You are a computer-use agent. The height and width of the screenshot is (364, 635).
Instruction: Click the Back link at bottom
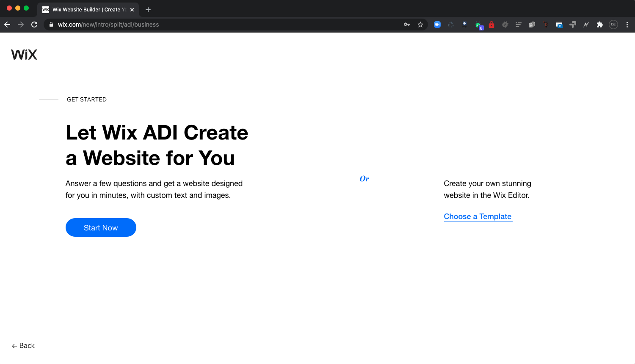[23, 345]
